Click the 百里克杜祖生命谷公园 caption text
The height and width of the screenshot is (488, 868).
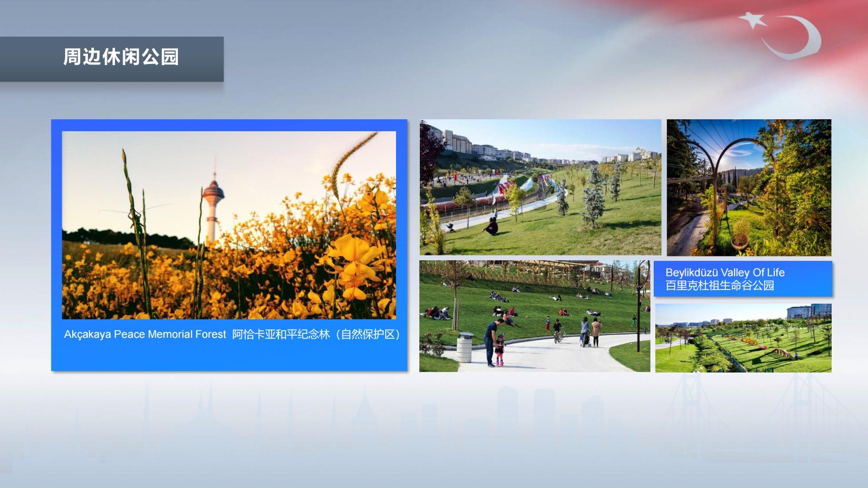pos(720,286)
